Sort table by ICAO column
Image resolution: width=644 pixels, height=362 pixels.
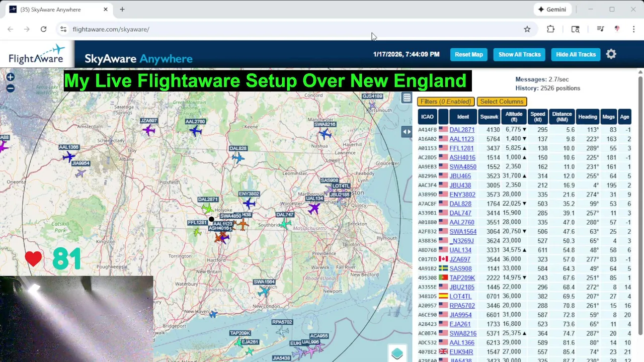point(427,117)
